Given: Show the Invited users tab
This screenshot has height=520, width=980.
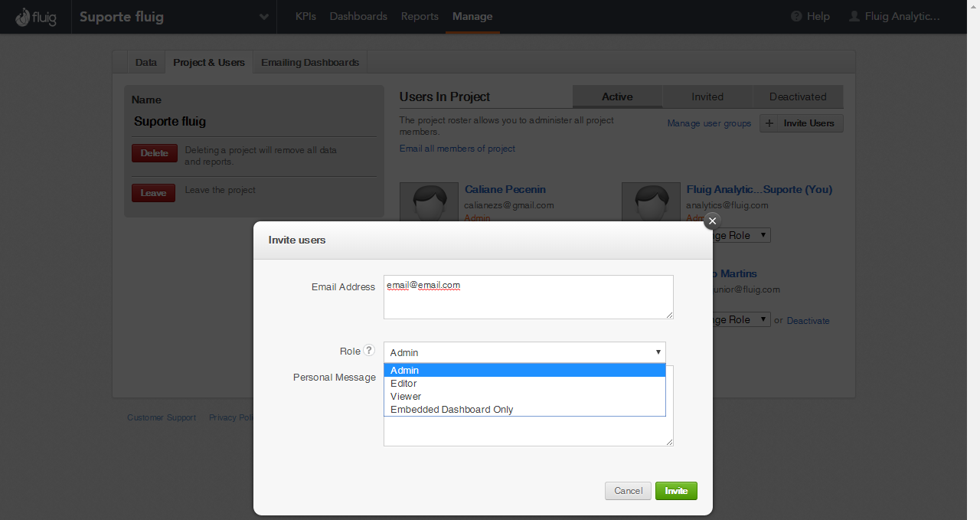Looking at the screenshot, I should (707, 96).
